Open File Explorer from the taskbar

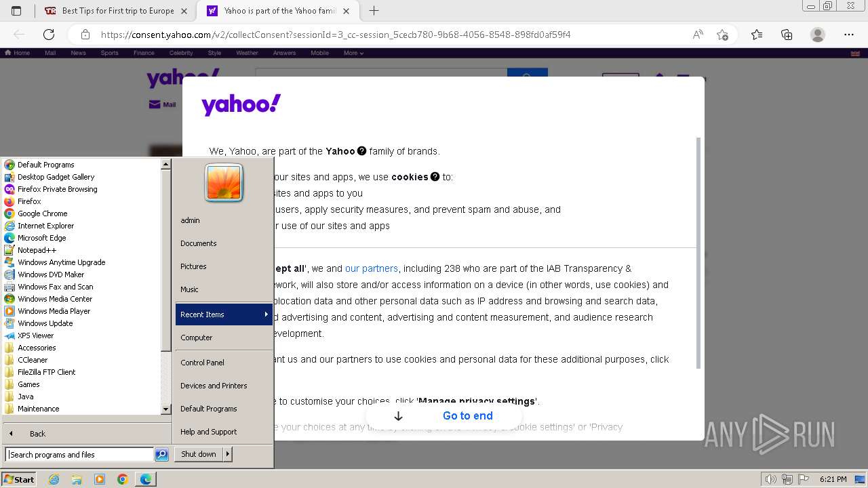[77, 479]
